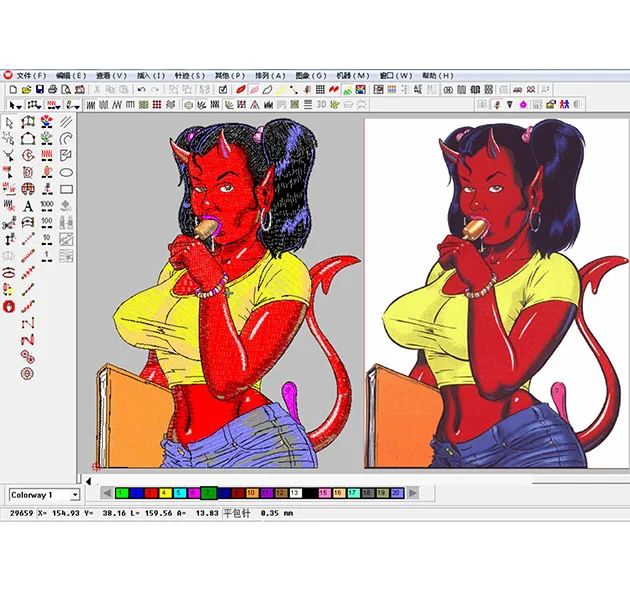The height and width of the screenshot is (591, 630).
Task: Open print preview with the magnifier page icon
Action: [66, 90]
